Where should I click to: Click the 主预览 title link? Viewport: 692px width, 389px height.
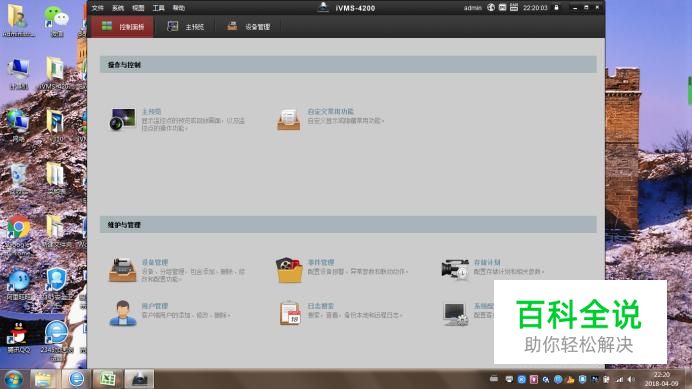click(151, 112)
